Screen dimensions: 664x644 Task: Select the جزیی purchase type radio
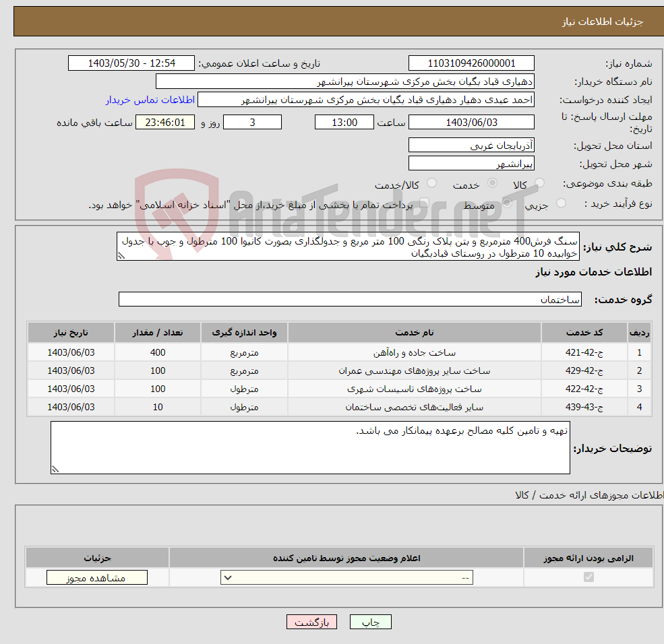[x=561, y=203]
